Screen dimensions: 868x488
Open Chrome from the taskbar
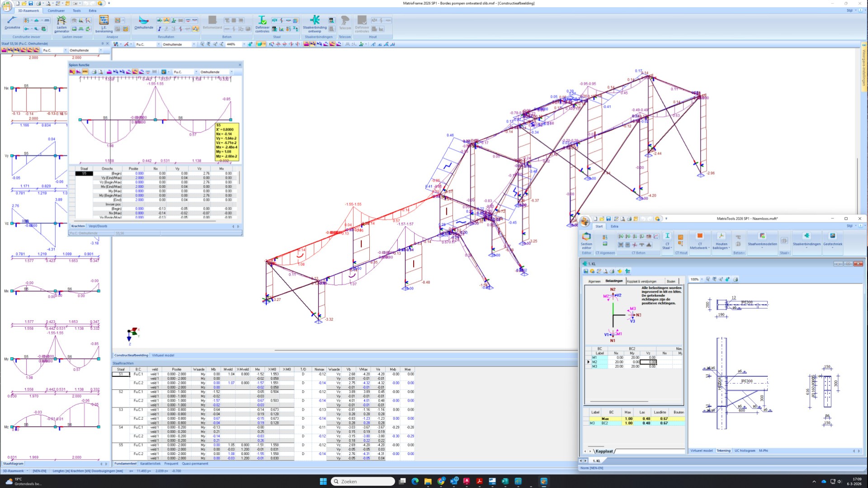click(441, 481)
